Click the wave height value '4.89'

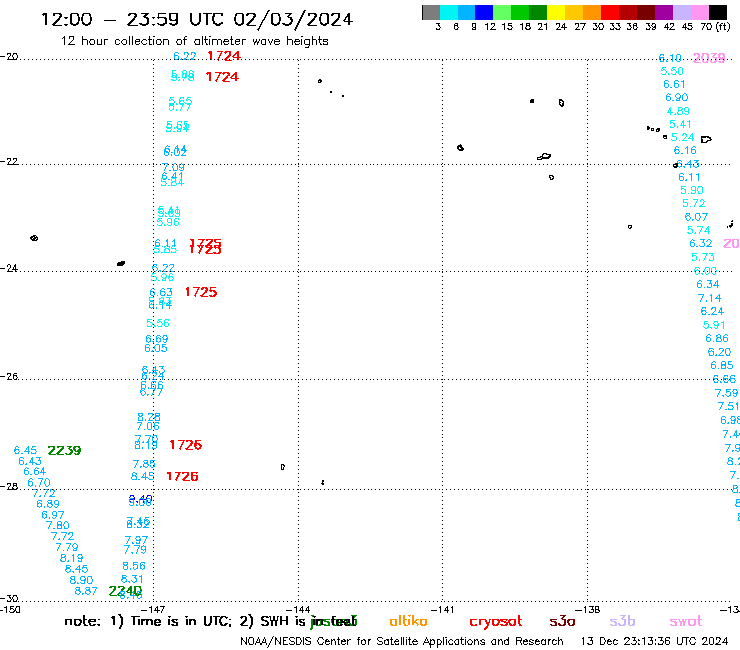(x=678, y=111)
